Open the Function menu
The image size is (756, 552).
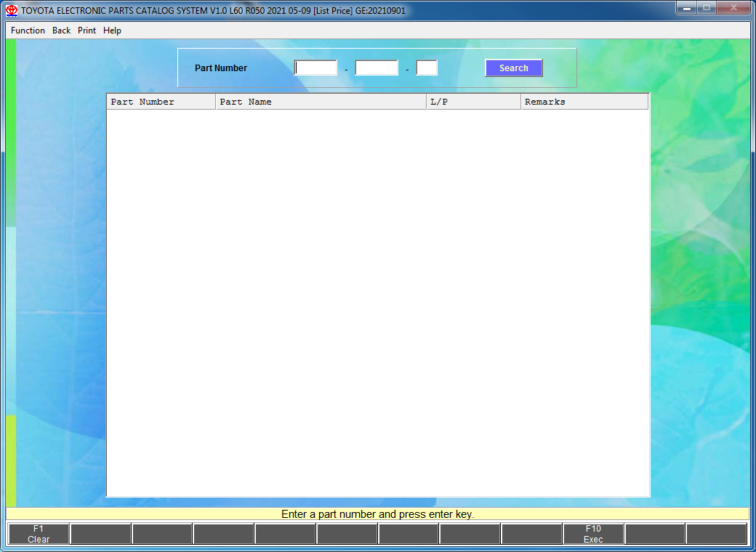(28, 31)
